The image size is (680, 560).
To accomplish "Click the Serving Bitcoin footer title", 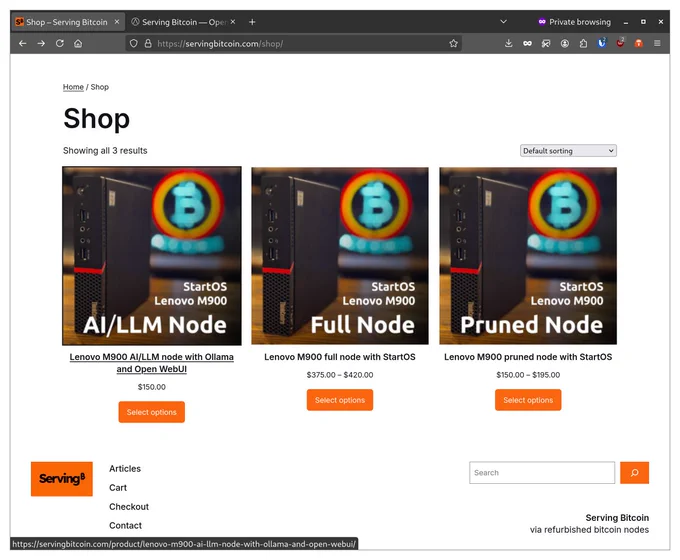I will point(617,517).
